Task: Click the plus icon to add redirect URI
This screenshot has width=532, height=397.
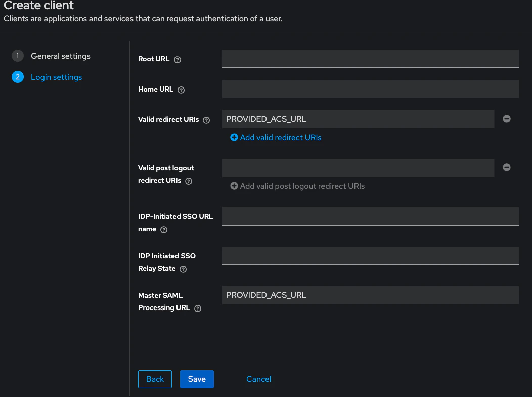Action: [234, 137]
